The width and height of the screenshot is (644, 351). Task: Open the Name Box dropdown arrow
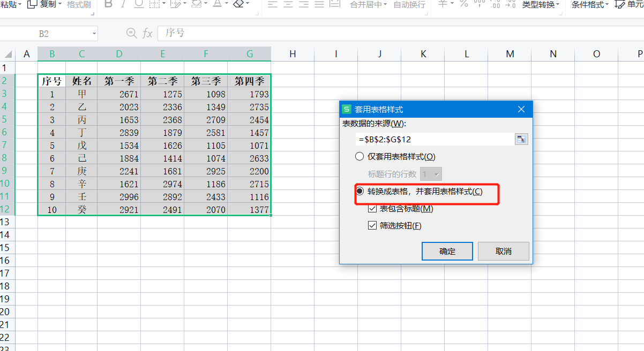(x=94, y=34)
